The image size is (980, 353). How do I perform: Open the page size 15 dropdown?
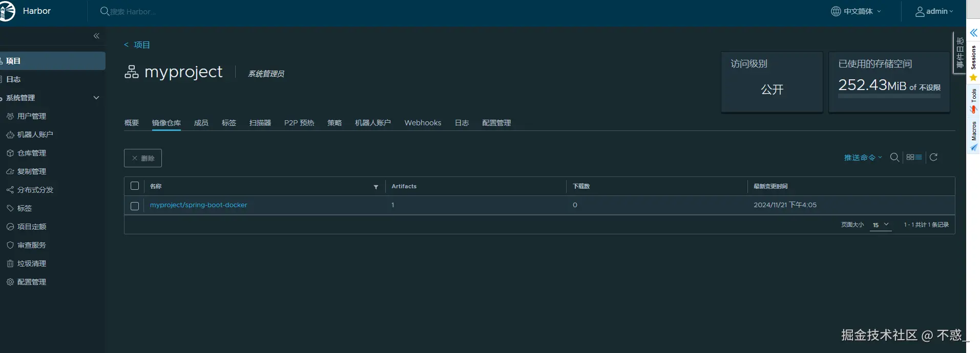click(x=881, y=225)
